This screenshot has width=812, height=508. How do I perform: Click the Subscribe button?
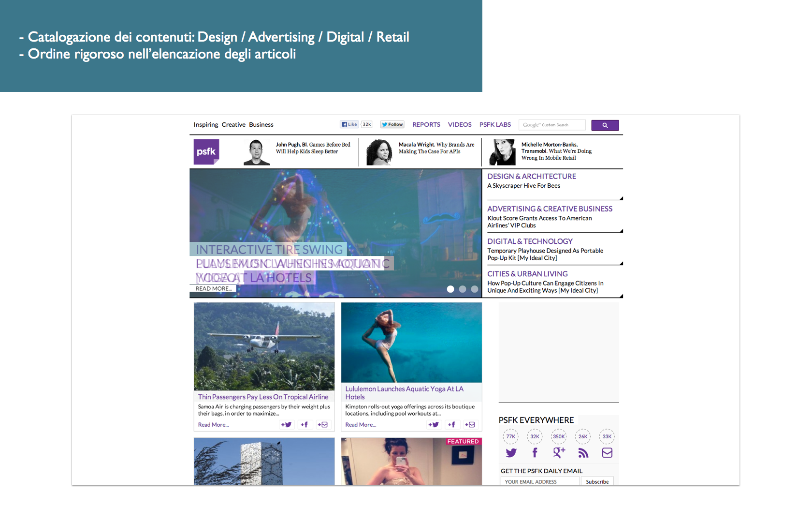click(597, 482)
